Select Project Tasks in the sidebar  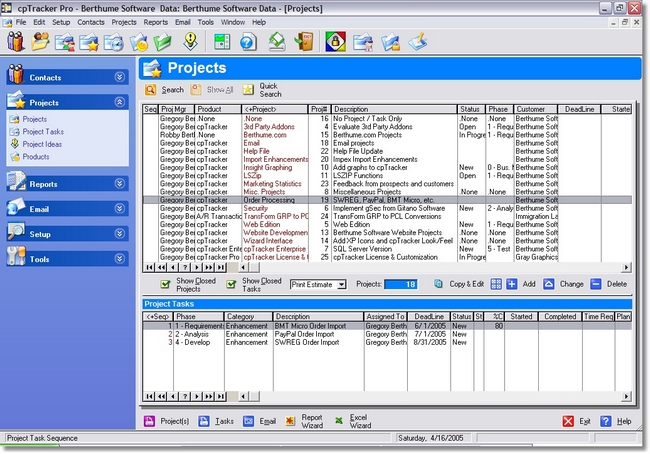pos(43,132)
